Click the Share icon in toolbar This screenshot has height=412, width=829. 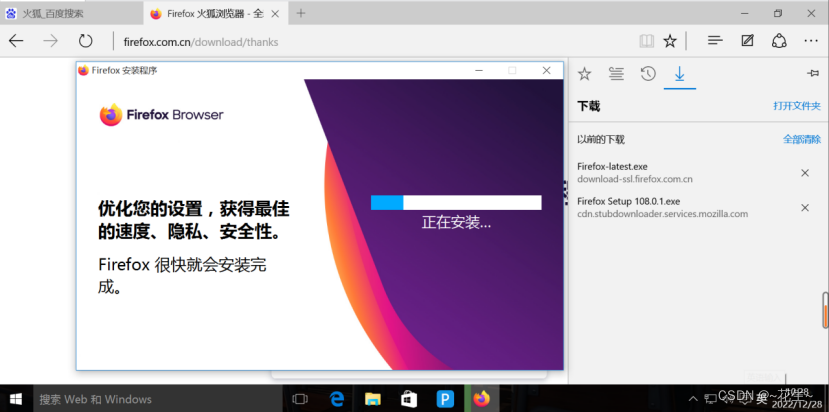click(779, 41)
